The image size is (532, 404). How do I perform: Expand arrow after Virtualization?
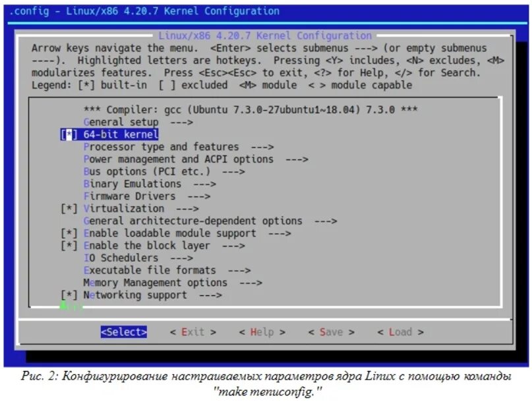coord(187,209)
